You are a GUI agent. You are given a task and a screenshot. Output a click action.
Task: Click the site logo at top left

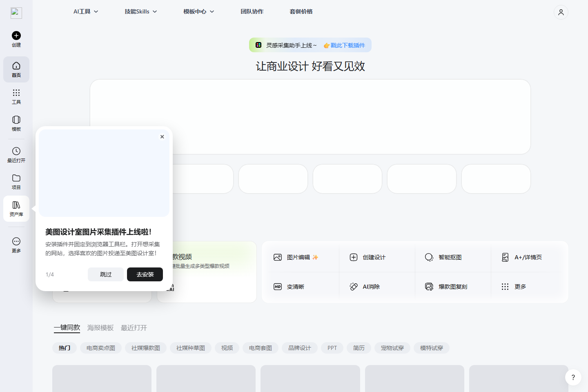[16, 13]
